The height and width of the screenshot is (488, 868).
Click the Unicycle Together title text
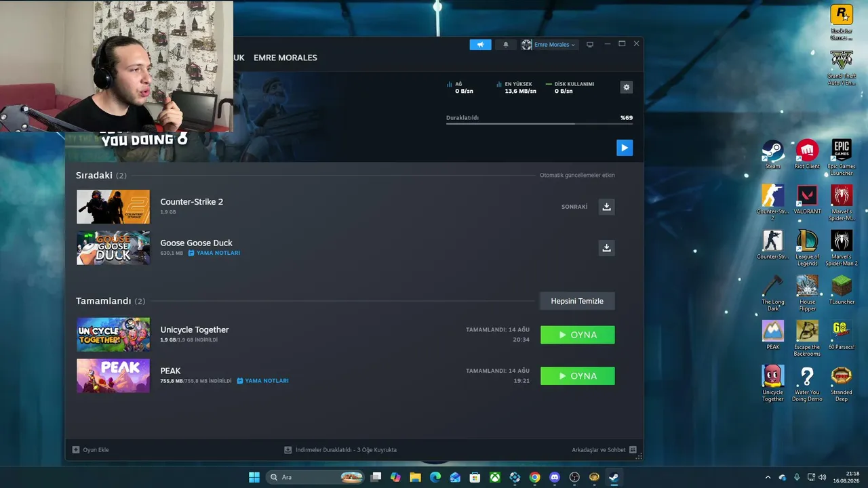pyautogui.click(x=195, y=329)
